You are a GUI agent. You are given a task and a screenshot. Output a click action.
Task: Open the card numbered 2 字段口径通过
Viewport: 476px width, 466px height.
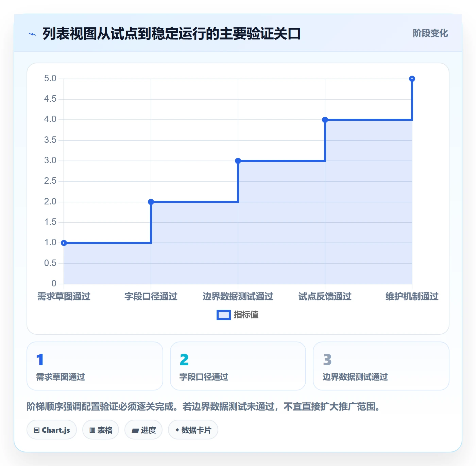[238, 366]
